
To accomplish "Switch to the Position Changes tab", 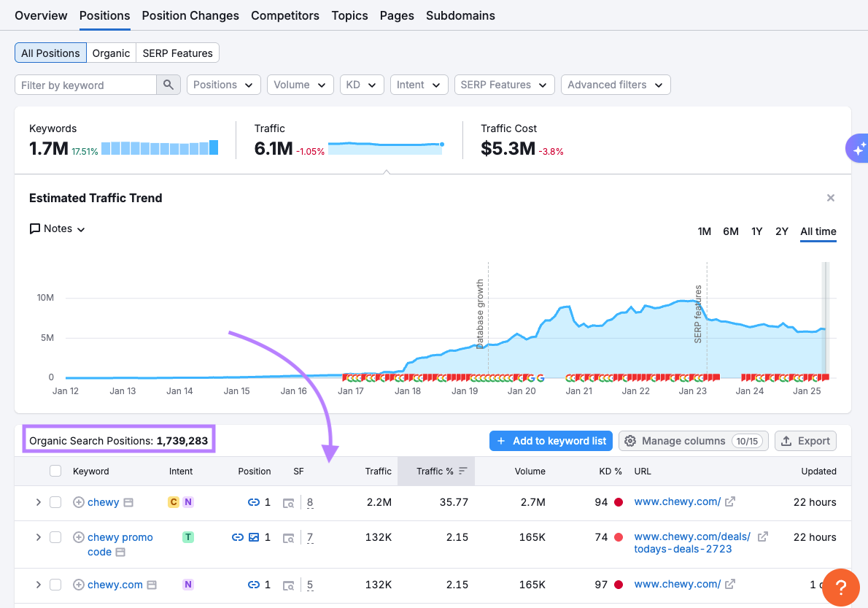I will [x=190, y=15].
